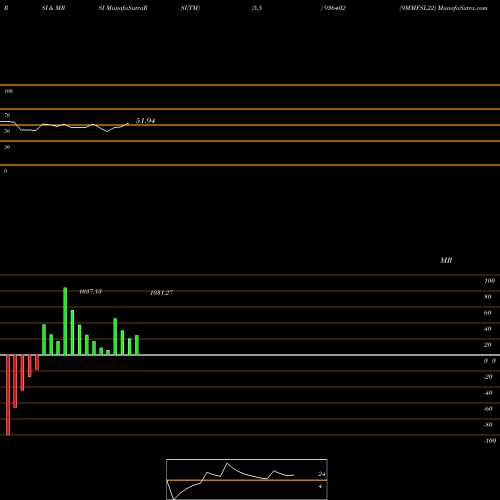Viewport: 500px width, 500px height.
Task: Click the MR axis label 80
Action: pos(488,297)
